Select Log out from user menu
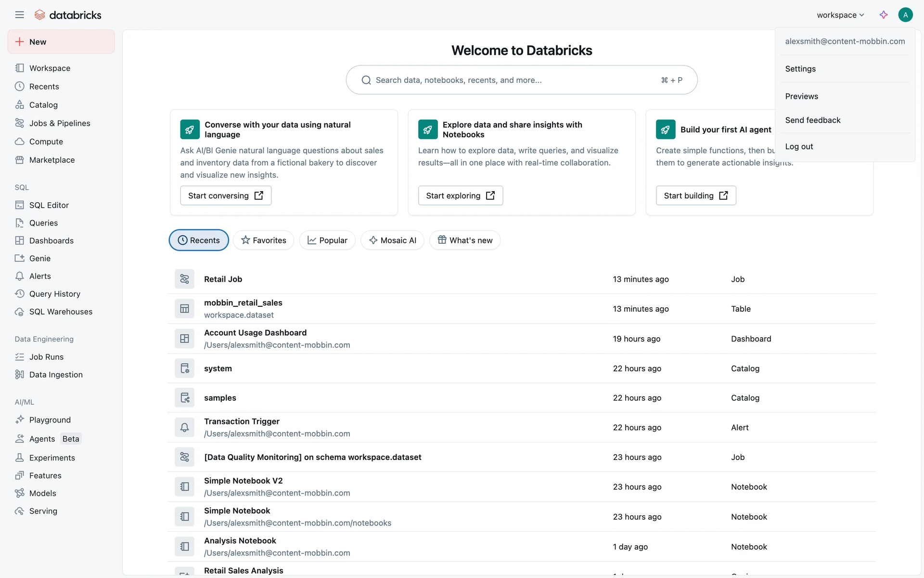The image size is (924, 578). (x=799, y=146)
